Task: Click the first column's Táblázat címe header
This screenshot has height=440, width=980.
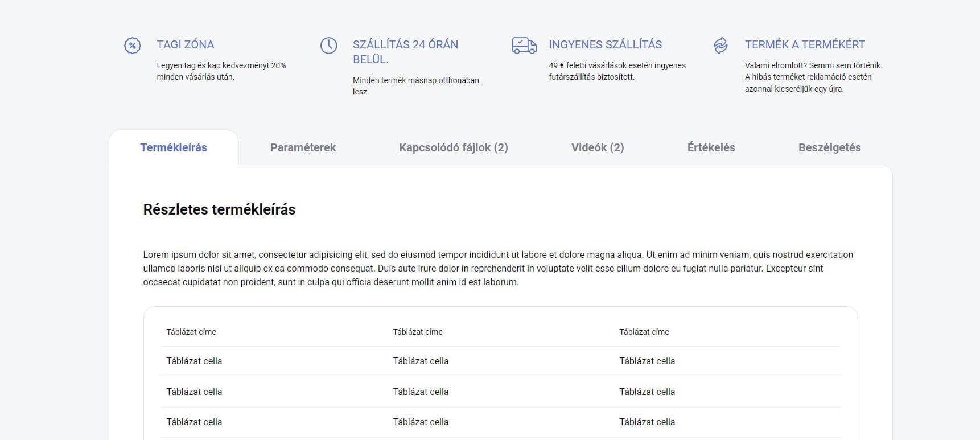Action: [x=191, y=332]
